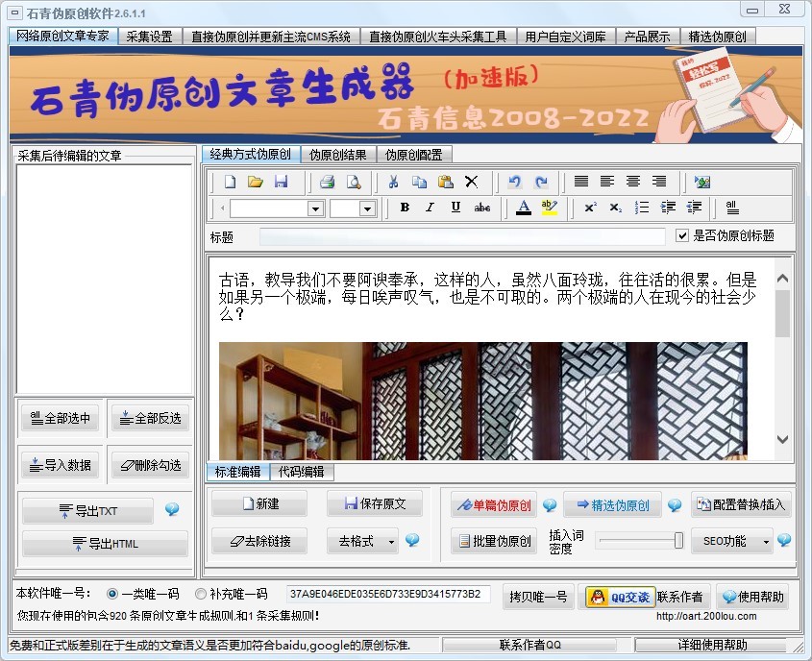812x661 pixels.
Task: Adjust the 插入词密度 slider handle
Action: click(x=678, y=540)
